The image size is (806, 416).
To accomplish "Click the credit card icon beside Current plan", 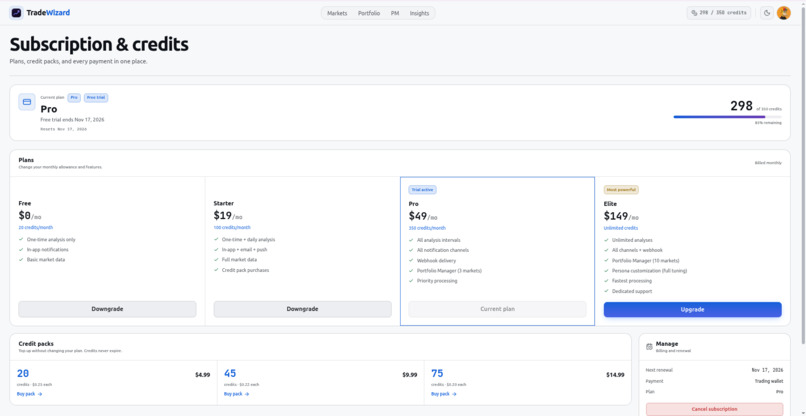I will point(27,102).
